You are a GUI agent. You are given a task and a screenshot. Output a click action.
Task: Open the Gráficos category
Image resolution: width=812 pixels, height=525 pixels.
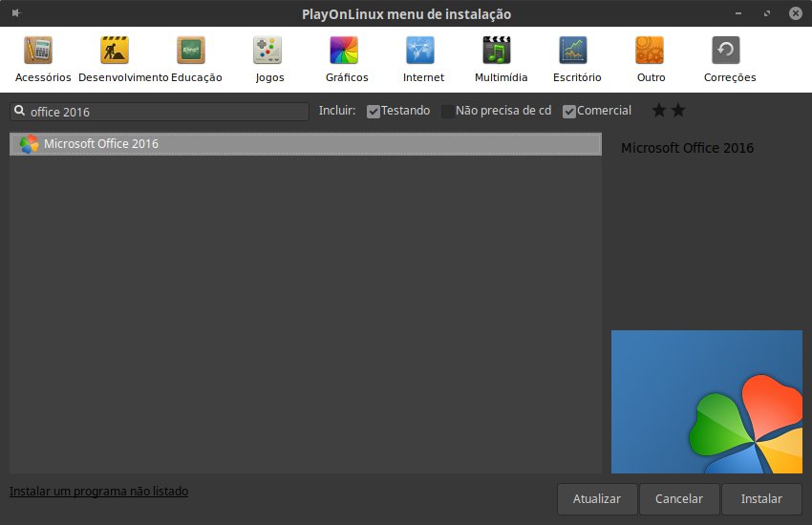(x=344, y=52)
